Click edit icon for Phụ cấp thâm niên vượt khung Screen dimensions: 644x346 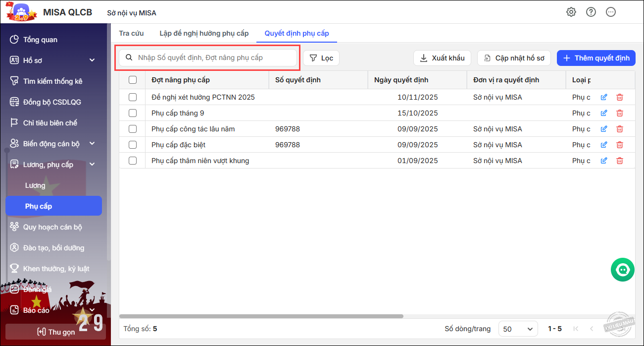pyautogui.click(x=604, y=161)
